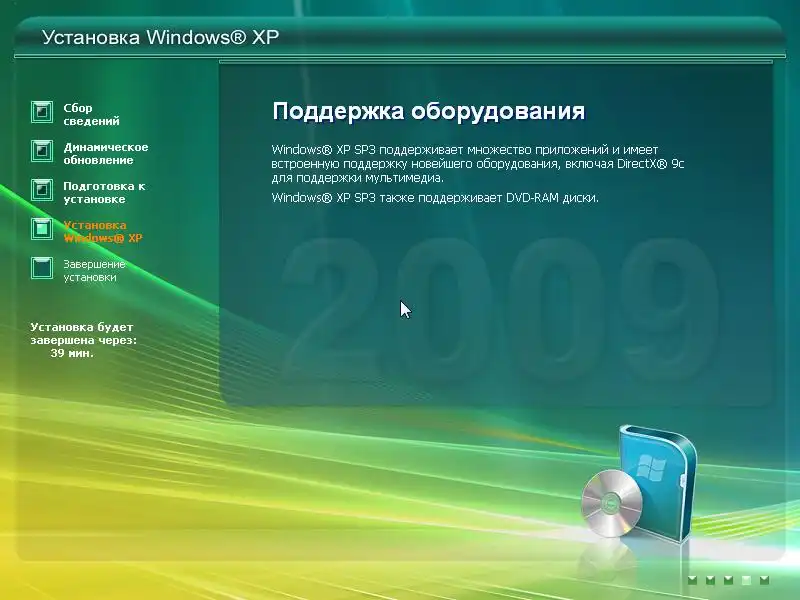The height and width of the screenshot is (600, 800).
Task: Click the '39 мин.' remaining time value
Action: [x=72, y=353]
